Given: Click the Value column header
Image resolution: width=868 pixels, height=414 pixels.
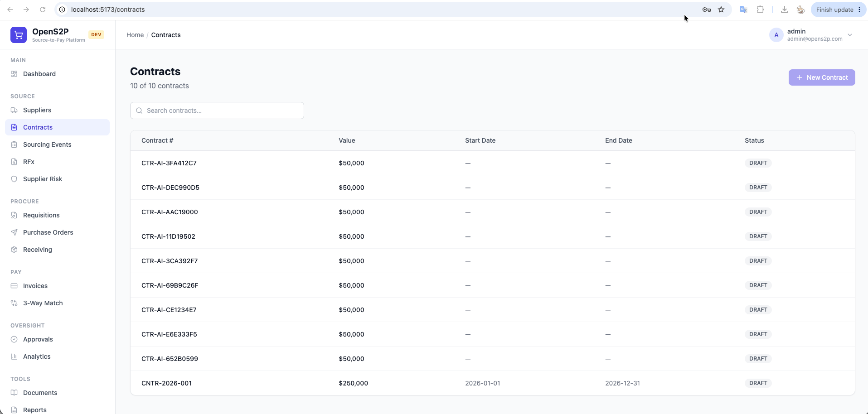Looking at the screenshot, I should [x=347, y=140].
